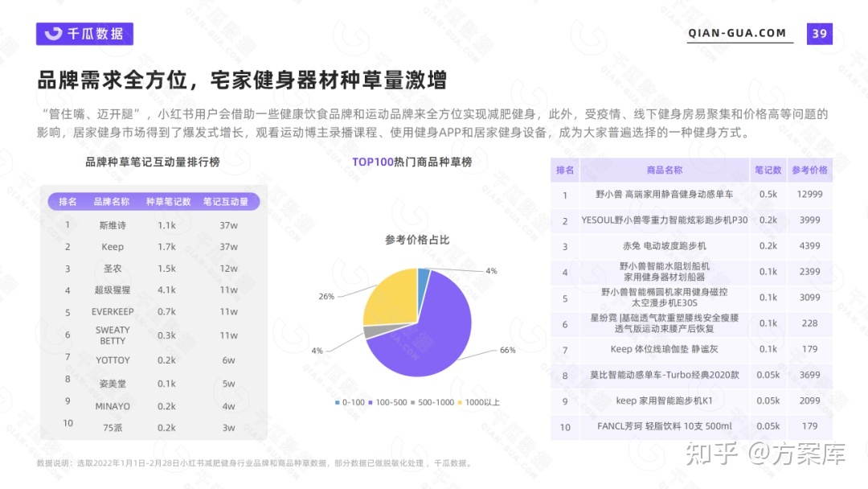Image resolution: width=868 pixels, height=489 pixels.
Task: Click the 笔记互动量 column header
Action: pyautogui.click(x=227, y=201)
